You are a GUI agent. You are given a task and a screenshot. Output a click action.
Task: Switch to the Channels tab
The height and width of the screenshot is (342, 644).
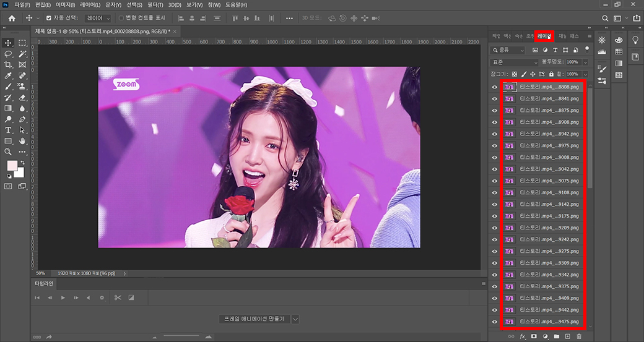[562, 36]
